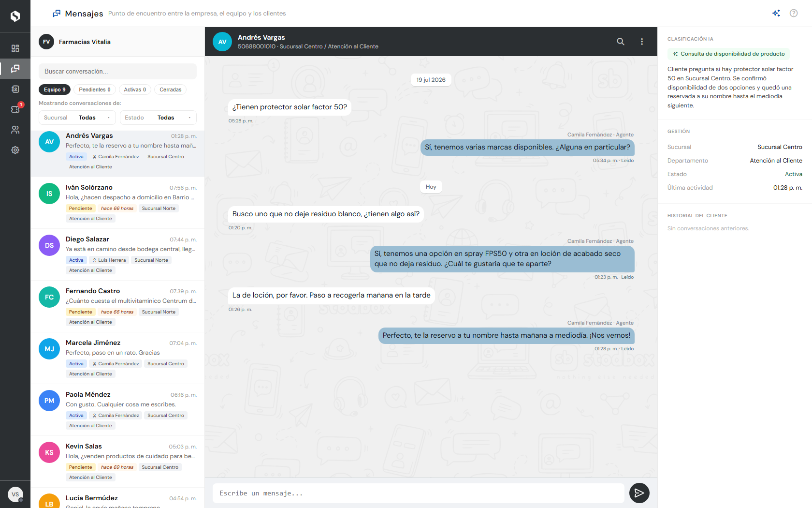This screenshot has height=508, width=812.
Task: Click the Hoy date separator
Action: 431,187
